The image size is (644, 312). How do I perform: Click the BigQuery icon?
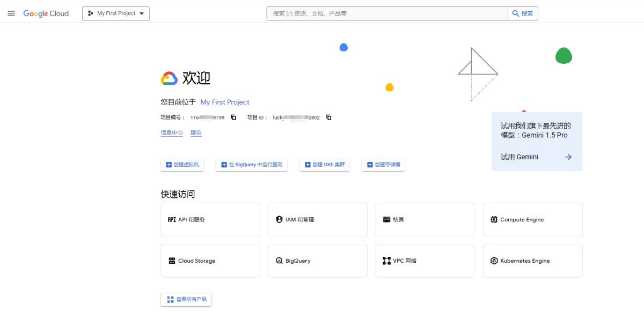tap(279, 261)
